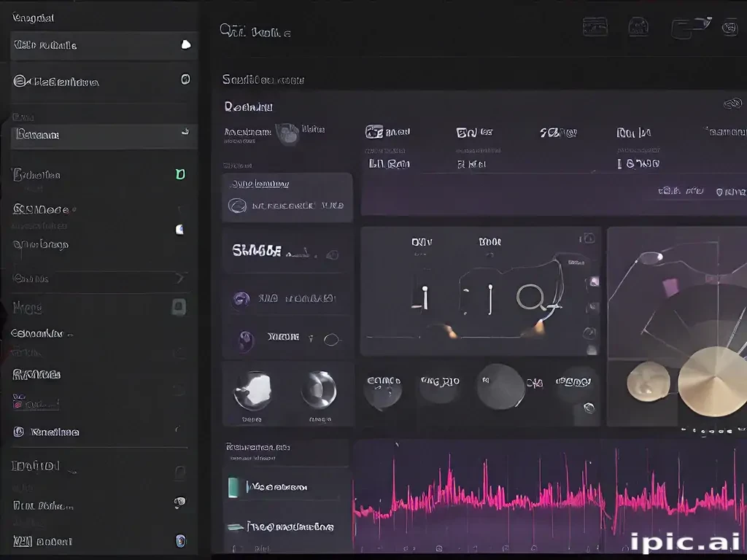Select the list row with the purple swirl icon
Screen dimensions: 747x560
(x=287, y=298)
